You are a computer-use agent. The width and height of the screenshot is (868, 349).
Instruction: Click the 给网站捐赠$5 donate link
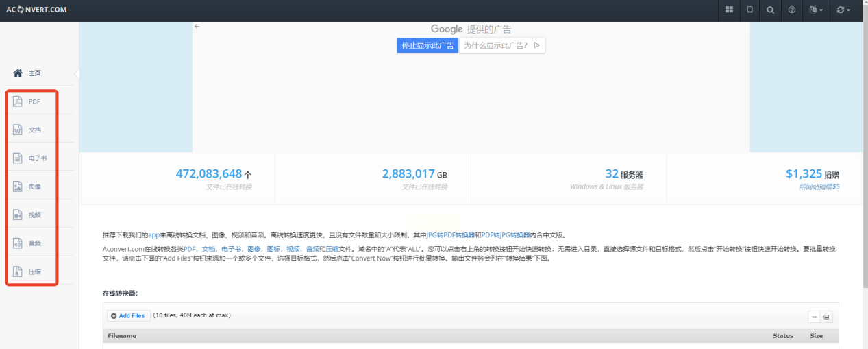[819, 186]
